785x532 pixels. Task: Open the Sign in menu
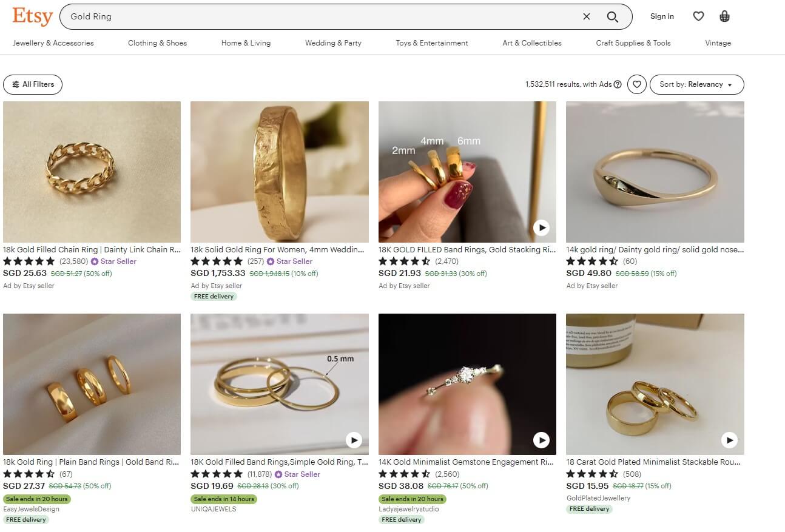[662, 16]
